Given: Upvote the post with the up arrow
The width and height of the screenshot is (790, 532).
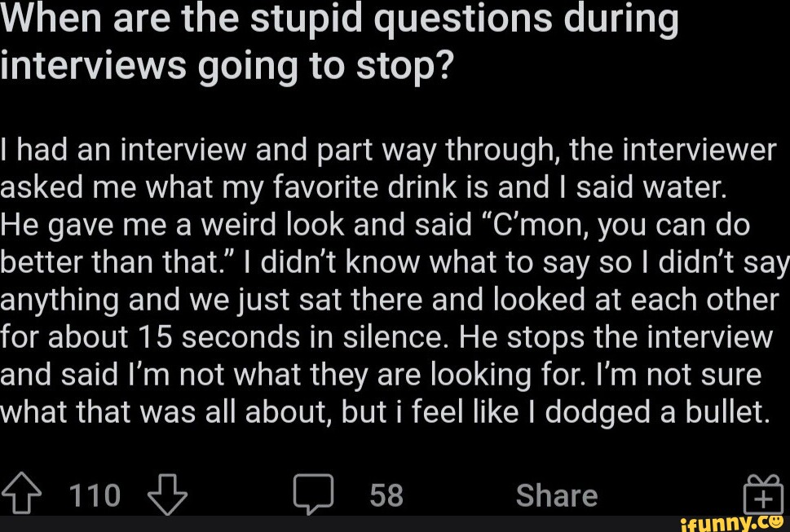Looking at the screenshot, I should (20, 493).
